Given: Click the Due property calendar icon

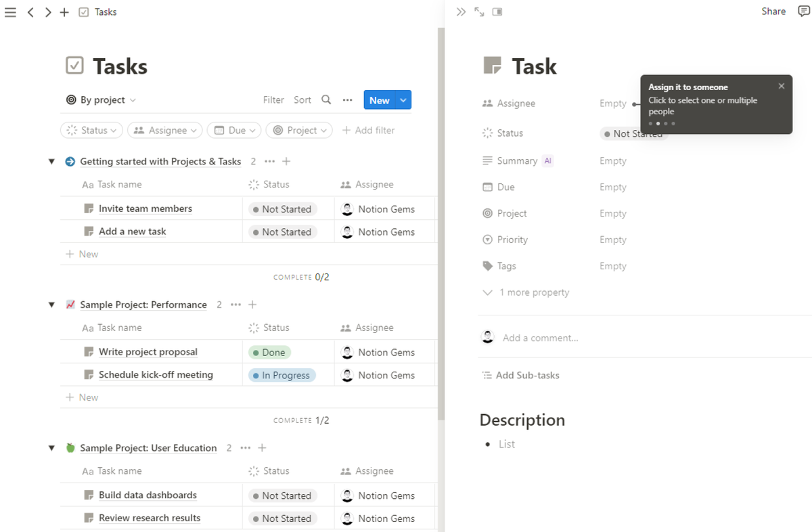Looking at the screenshot, I should [x=488, y=187].
